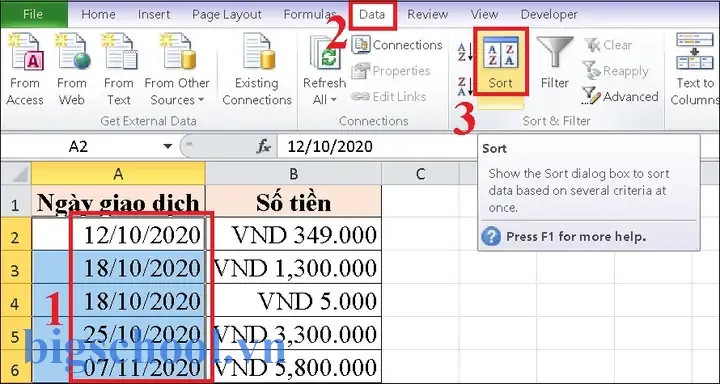The image size is (720, 384).
Task: Select column B header
Action: (x=293, y=174)
